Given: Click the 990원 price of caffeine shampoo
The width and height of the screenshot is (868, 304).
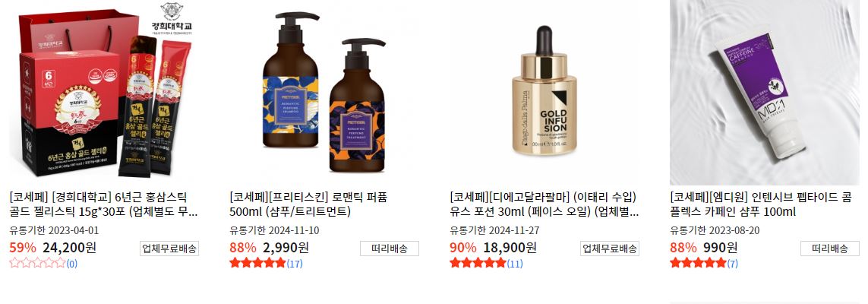Looking at the screenshot, I should 720,247.
